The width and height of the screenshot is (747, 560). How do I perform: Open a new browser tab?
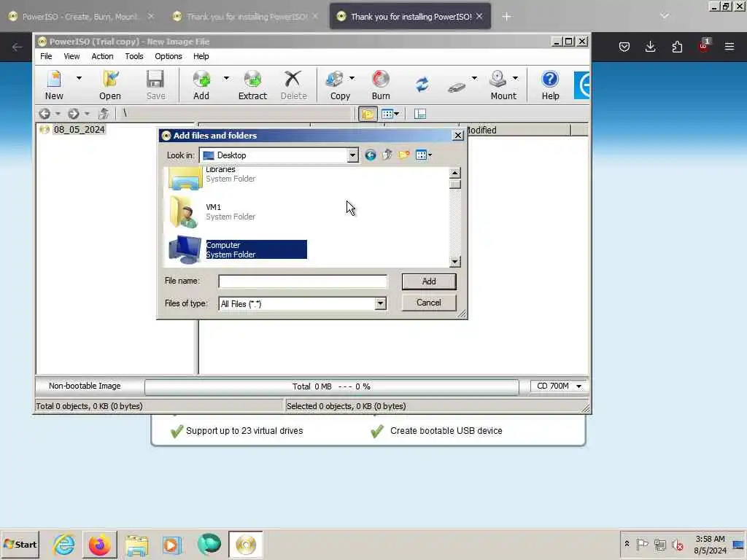coord(506,17)
